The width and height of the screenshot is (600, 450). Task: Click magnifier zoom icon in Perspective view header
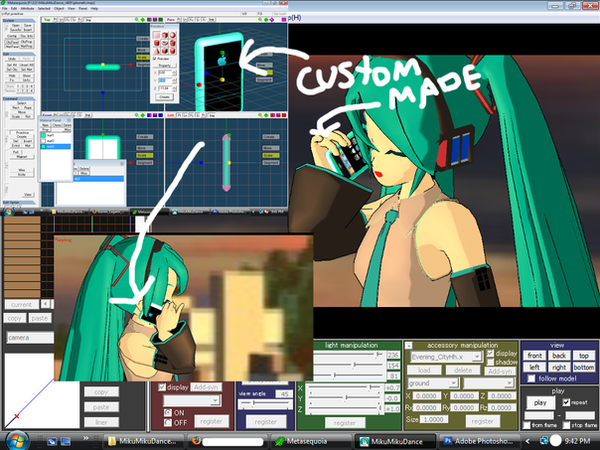(x=260, y=20)
